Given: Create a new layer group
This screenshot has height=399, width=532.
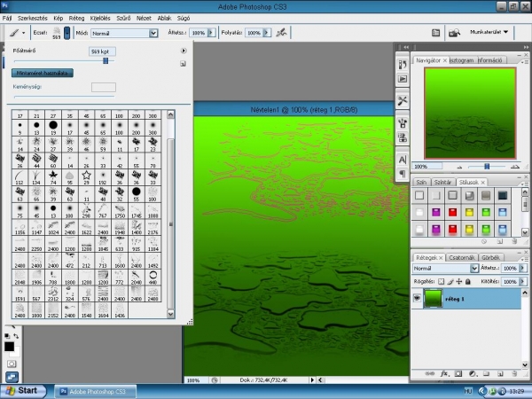Looking at the screenshot, I should coord(486,373).
